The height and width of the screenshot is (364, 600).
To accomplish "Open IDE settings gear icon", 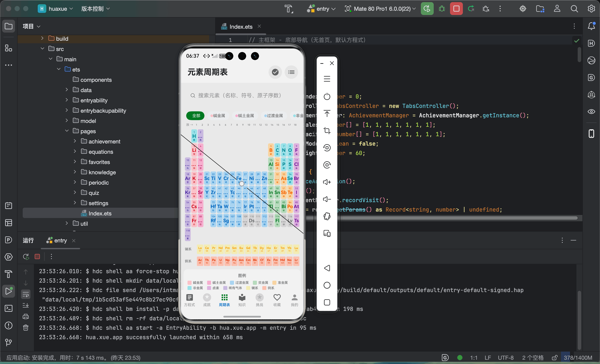I will [x=591, y=9].
